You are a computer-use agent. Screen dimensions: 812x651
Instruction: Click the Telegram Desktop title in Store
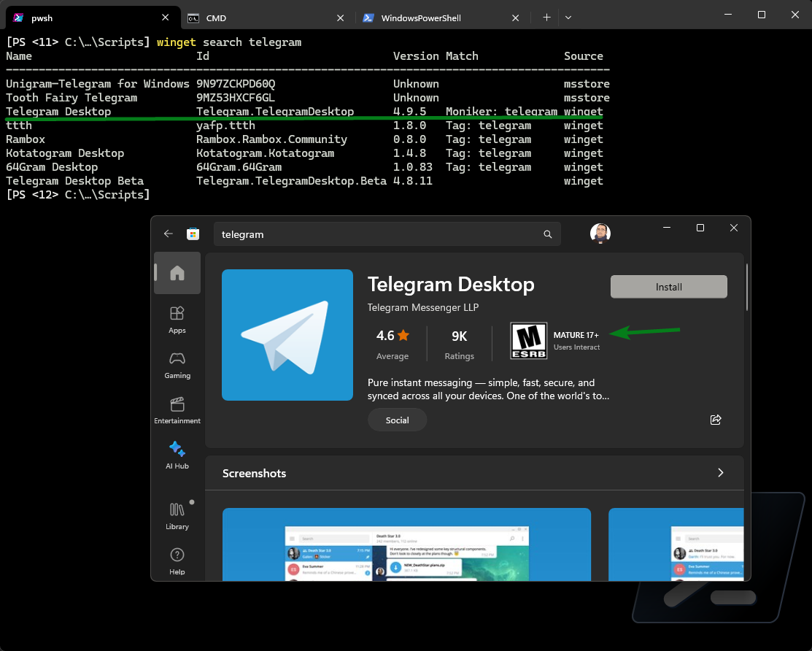coord(451,285)
